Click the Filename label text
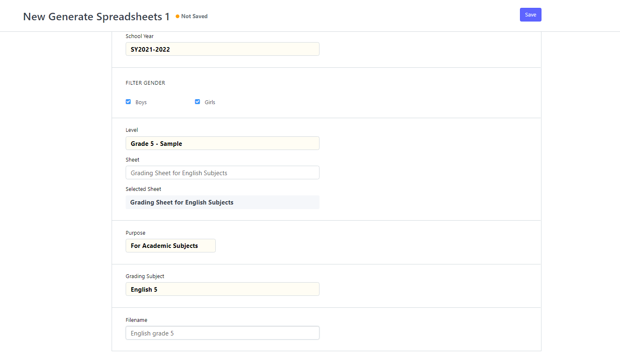The image size is (620, 364). click(x=136, y=320)
